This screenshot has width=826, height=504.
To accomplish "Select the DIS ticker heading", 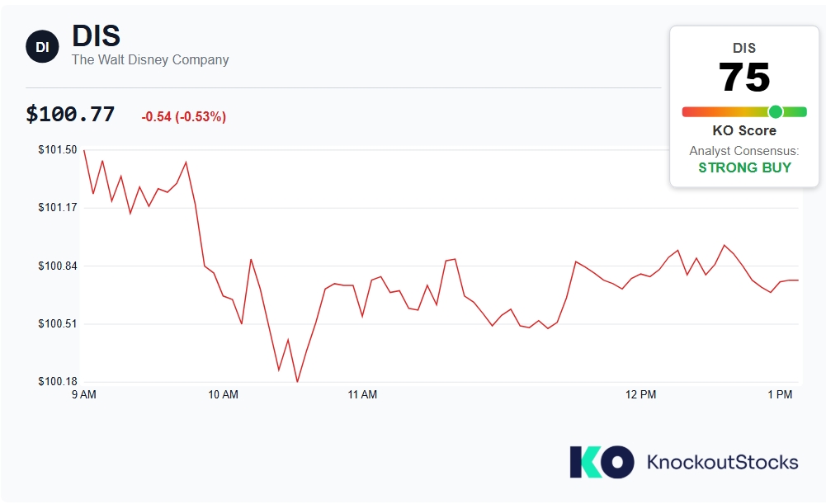I will click(x=96, y=35).
